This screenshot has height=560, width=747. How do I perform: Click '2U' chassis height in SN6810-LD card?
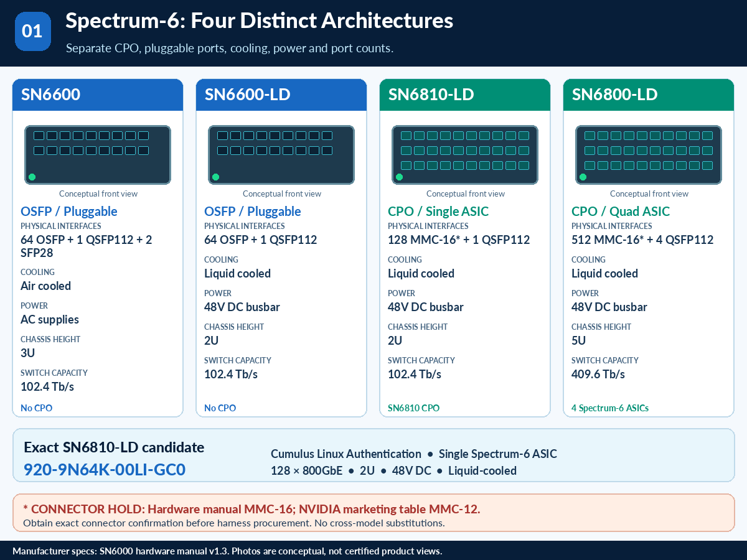395,341
